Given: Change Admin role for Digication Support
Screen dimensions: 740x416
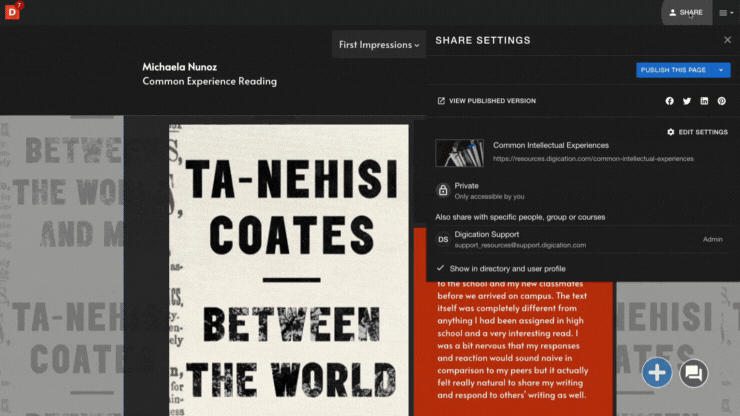Looking at the screenshot, I should [712, 239].
